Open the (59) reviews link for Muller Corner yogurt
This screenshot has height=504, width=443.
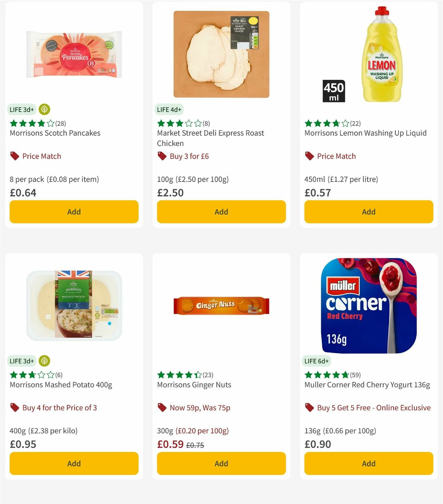tap(355, 375)
